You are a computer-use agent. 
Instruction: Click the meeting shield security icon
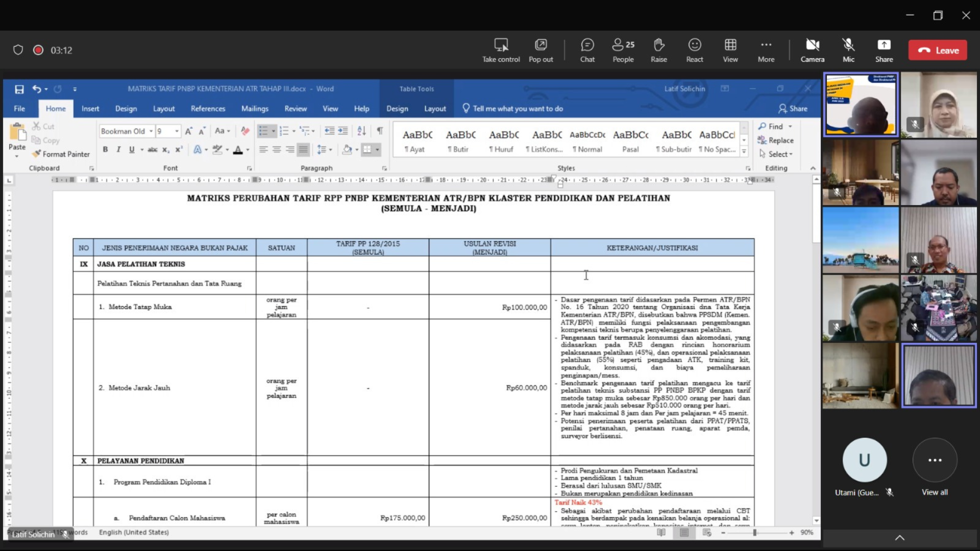pos(18,50)
